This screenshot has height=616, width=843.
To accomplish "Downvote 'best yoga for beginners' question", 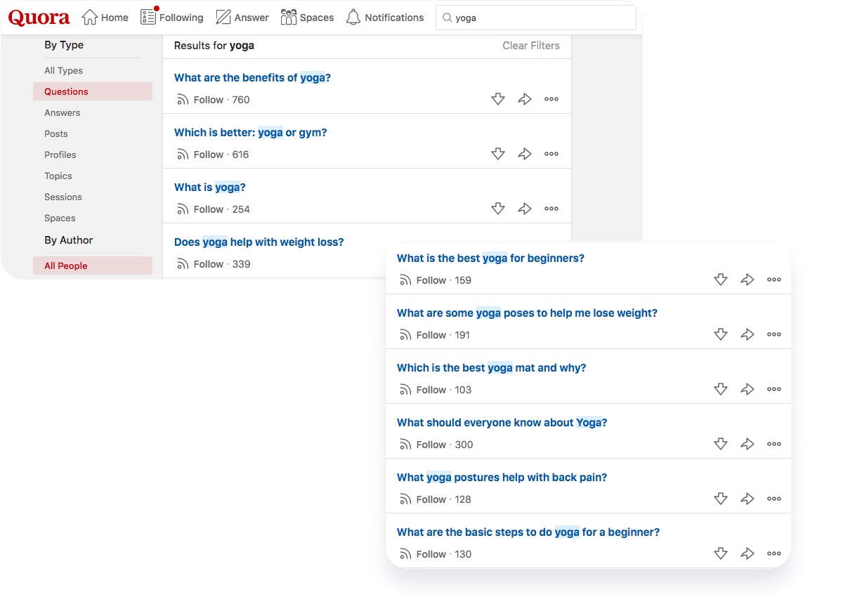I will point(721,280).
